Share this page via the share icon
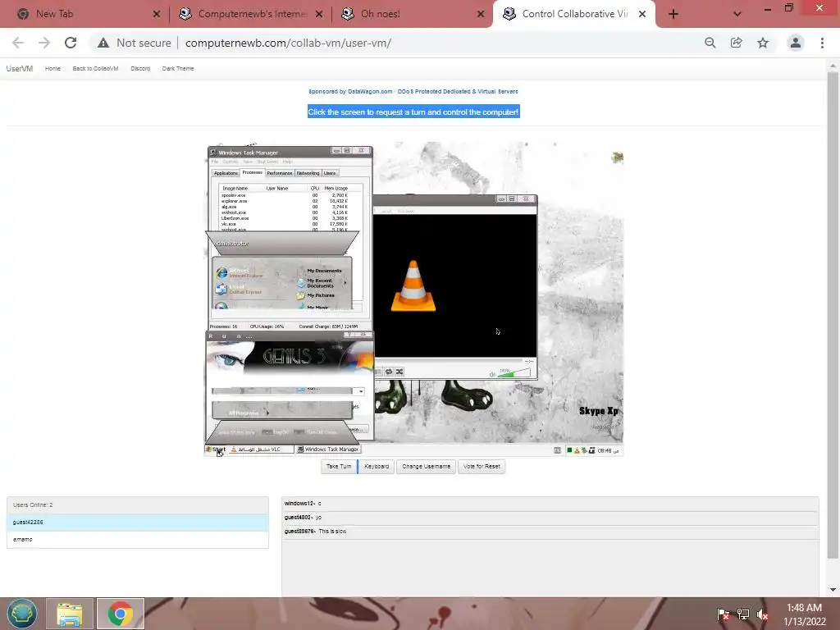840x630 pixels. pyautogui.click(x=737, y=43)
